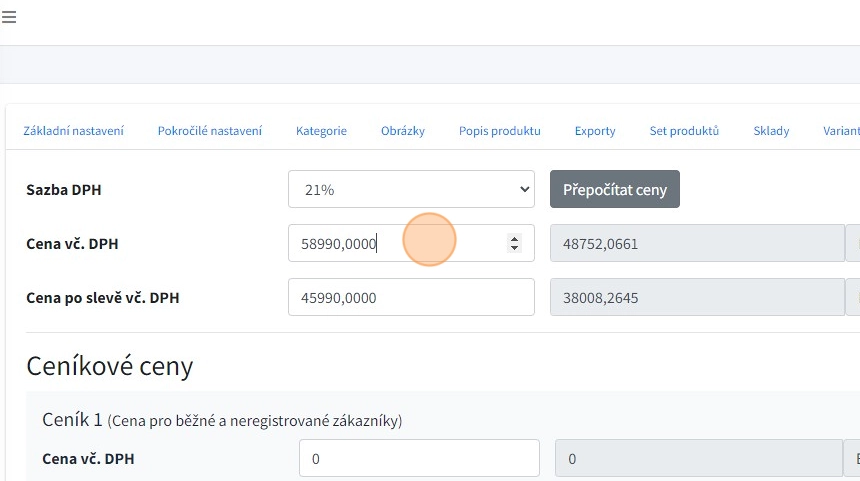Click the greyed 38008,2645 price field
Screen dimensions: 860x481
pyautogui.click(x=696, y=297)
